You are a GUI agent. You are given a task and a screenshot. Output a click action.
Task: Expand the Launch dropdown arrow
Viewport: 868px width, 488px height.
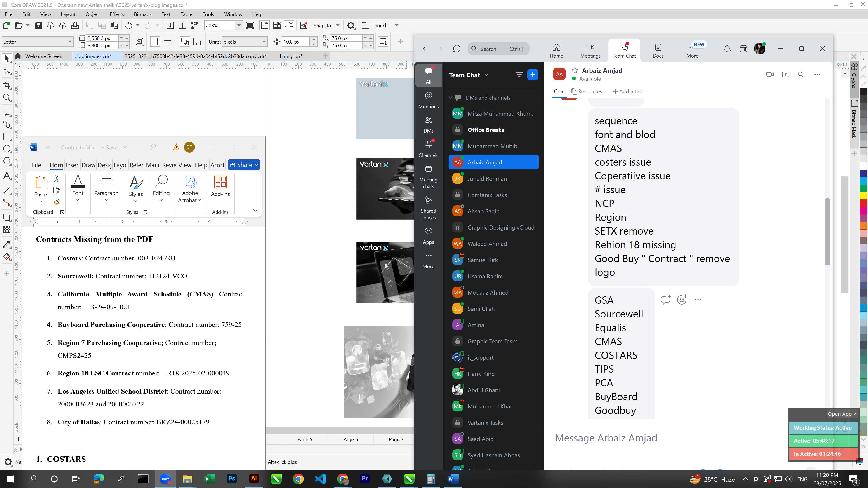click(397, 25)
